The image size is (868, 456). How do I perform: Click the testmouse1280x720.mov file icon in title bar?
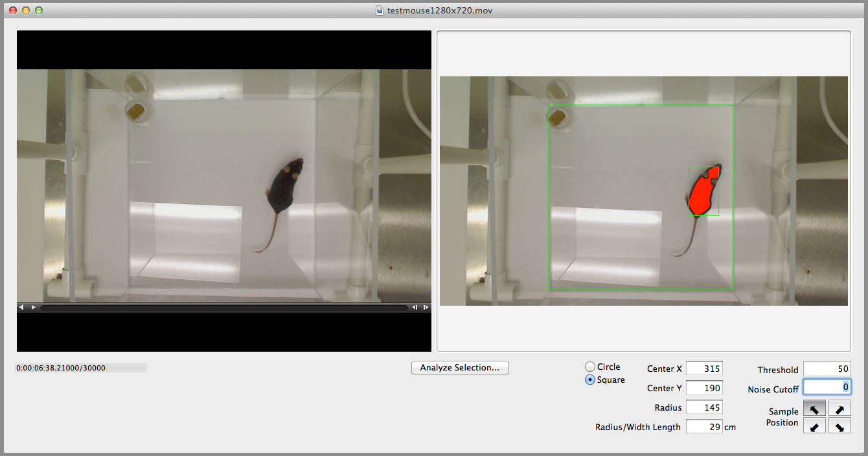click(380, 10)
